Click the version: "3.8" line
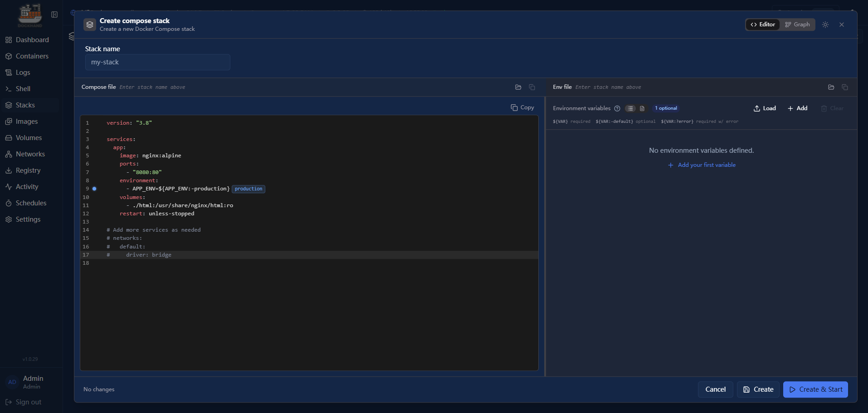868x413 pixels. tap(129, 123)
